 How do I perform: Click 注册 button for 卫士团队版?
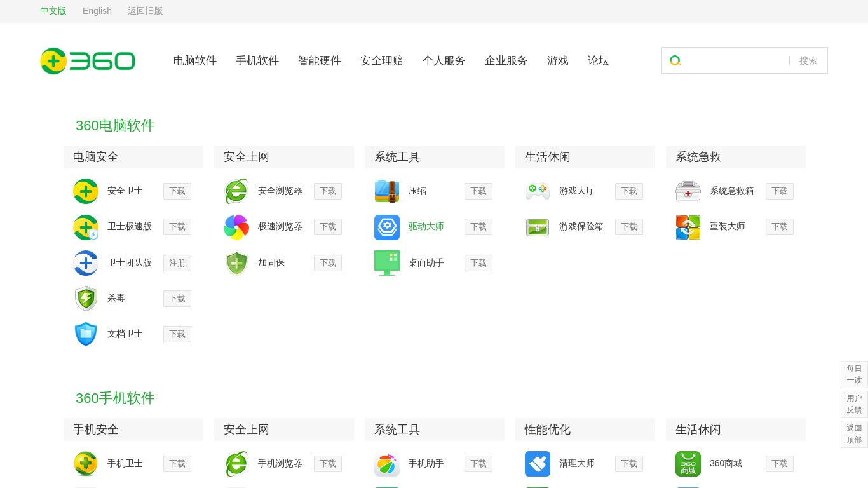tap(177, 263)
